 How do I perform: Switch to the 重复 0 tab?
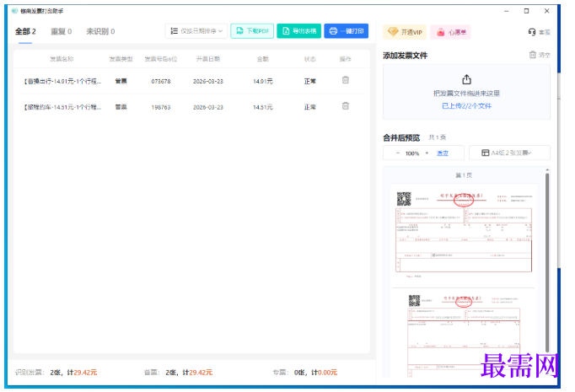[x=61, y=31]
